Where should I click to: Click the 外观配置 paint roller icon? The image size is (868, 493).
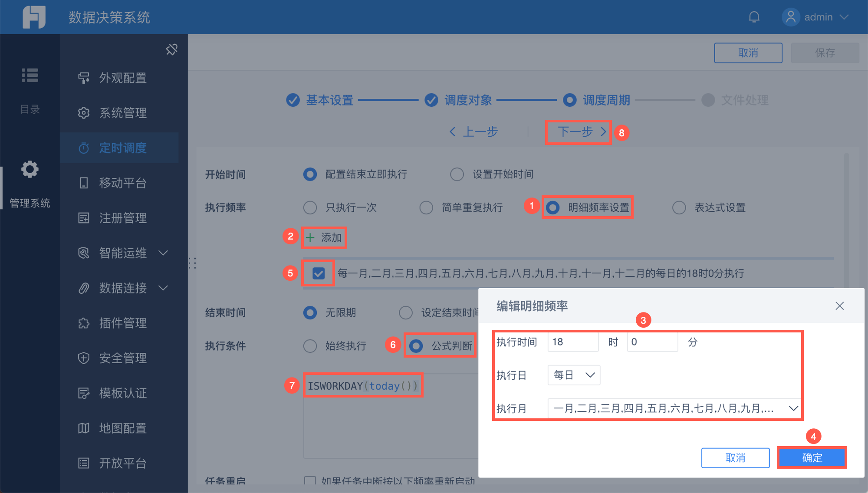(84, 78)
